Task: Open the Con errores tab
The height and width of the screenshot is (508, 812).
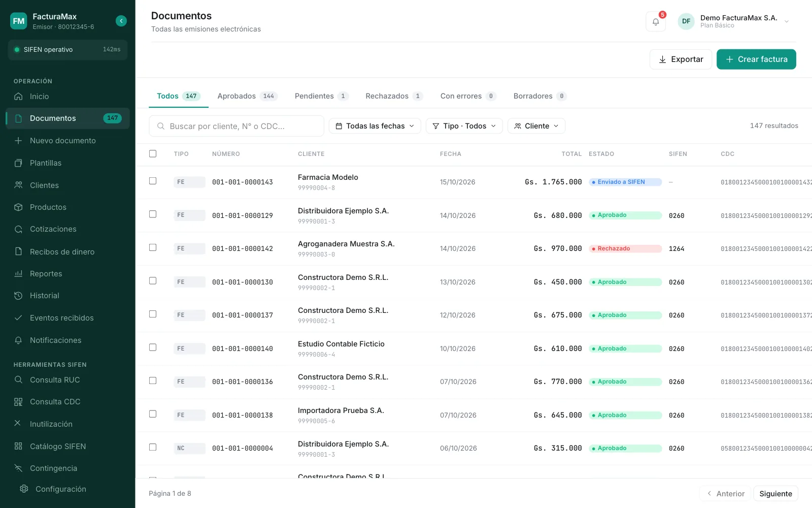Action: [468, 96]
